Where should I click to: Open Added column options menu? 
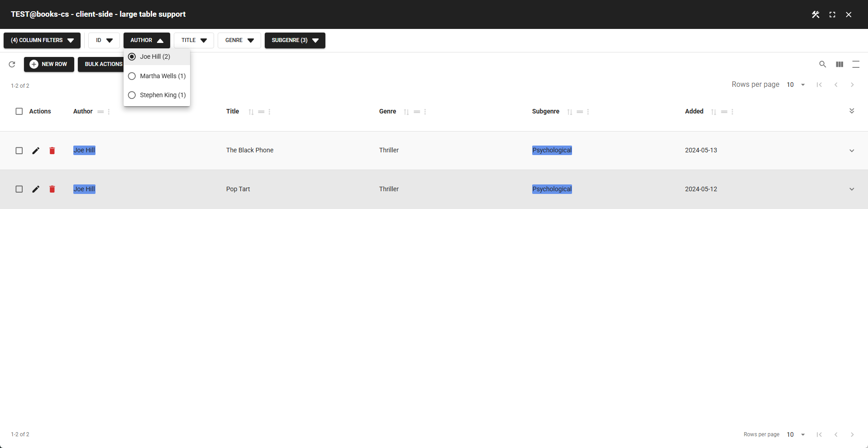click(x=732, y=112)
